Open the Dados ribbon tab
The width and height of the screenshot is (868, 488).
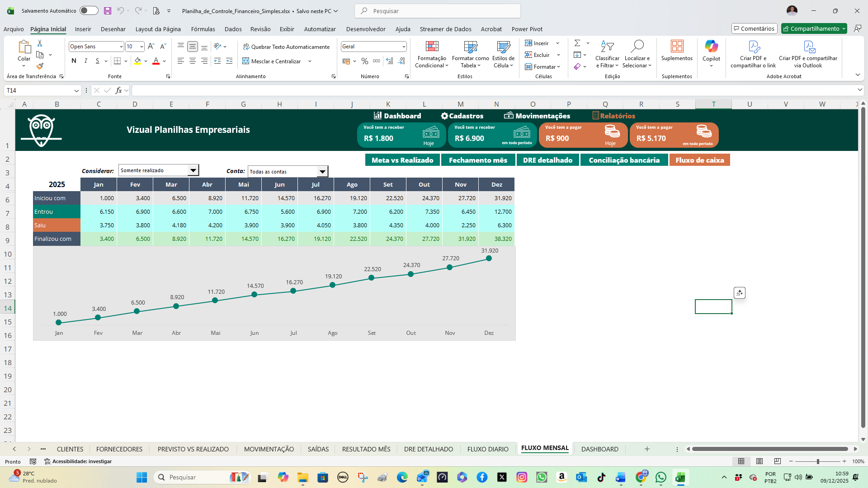pos(233,29)
